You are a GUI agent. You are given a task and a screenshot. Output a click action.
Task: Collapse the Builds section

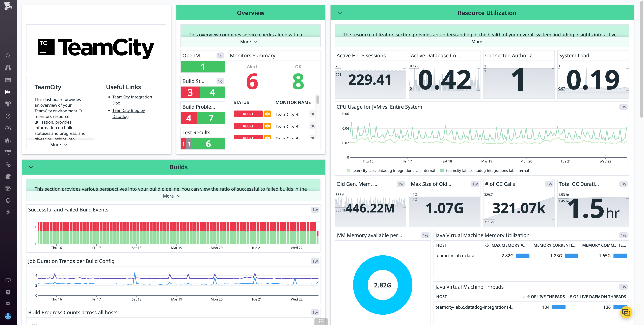pyautogui.click(x=31, y=167)
